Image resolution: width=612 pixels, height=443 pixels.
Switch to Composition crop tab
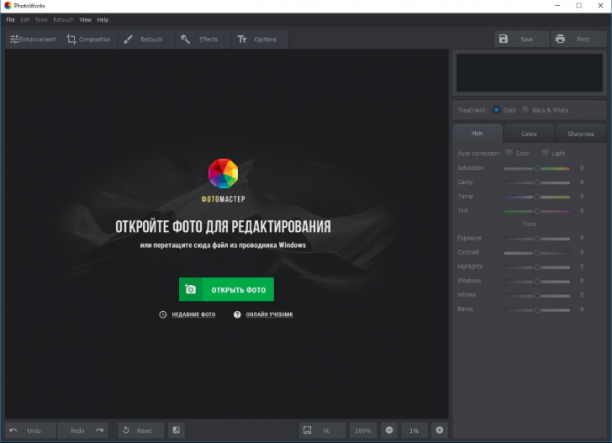[x=89, y=39]
